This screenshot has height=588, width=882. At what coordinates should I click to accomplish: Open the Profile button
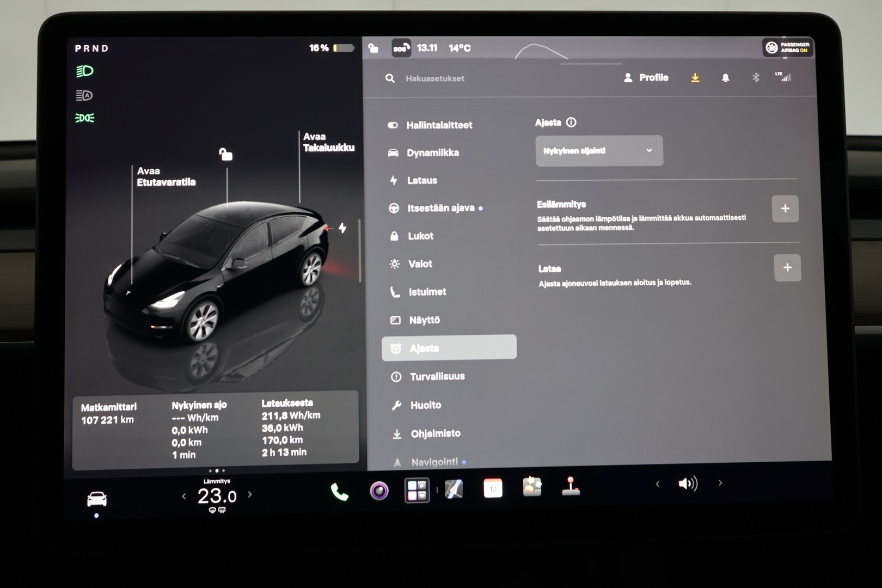click(x=646, y=78)
